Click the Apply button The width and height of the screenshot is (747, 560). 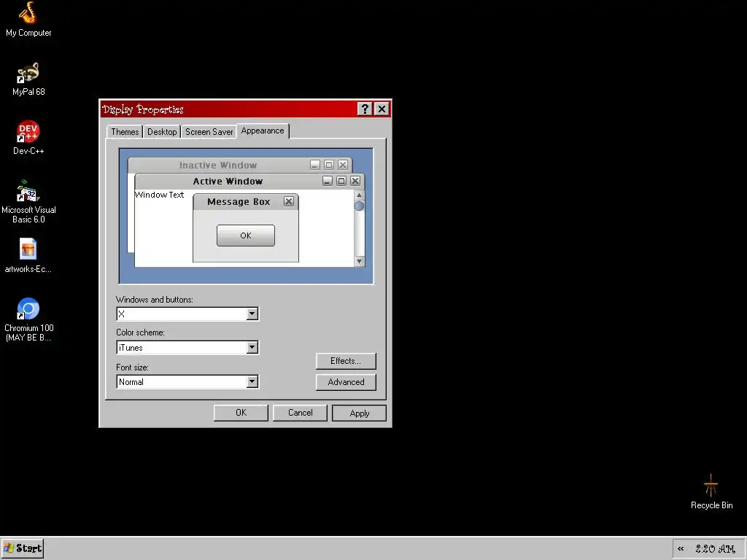tap(359, 413)
